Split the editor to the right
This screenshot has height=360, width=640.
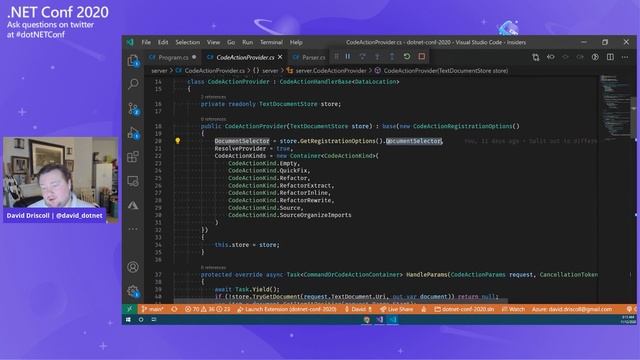pyautogui.click(x=610, y=58)
